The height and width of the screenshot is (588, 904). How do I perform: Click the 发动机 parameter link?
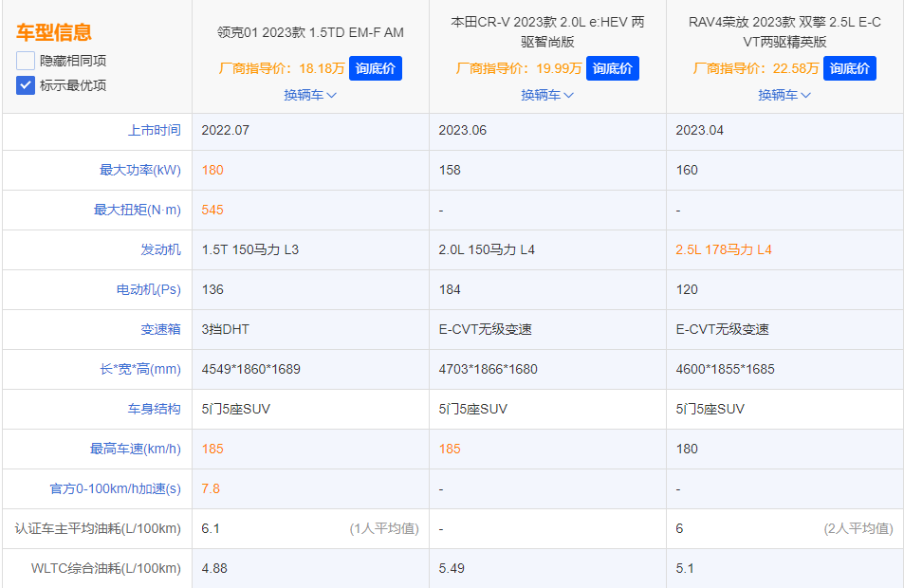(x=161, y=249)
